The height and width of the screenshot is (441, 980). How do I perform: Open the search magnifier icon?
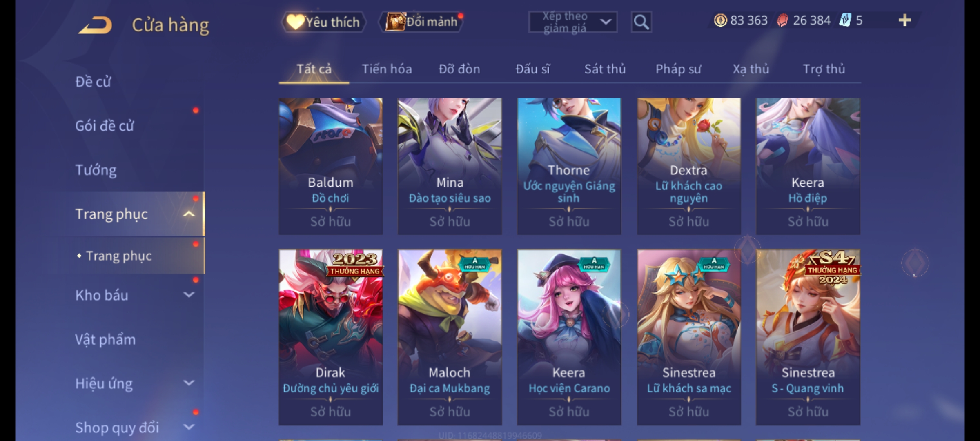pos(641,22)
